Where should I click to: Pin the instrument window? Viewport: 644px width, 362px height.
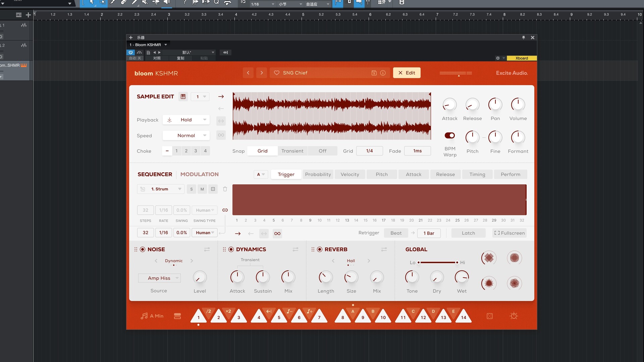(524, 38)
